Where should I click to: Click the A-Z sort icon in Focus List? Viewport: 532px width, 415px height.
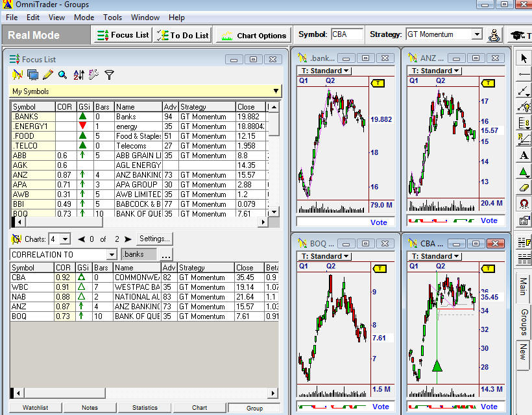79,75
